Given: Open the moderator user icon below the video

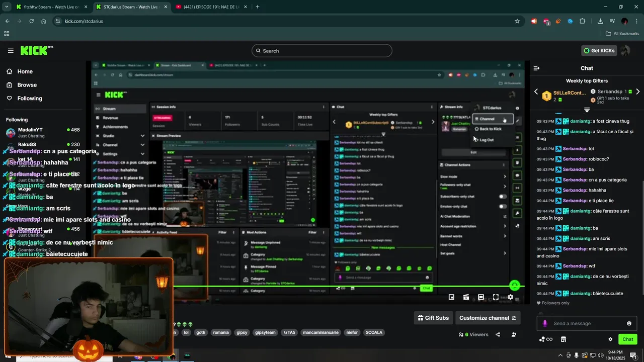Looking at the screenshot, I should pos(514,334).
